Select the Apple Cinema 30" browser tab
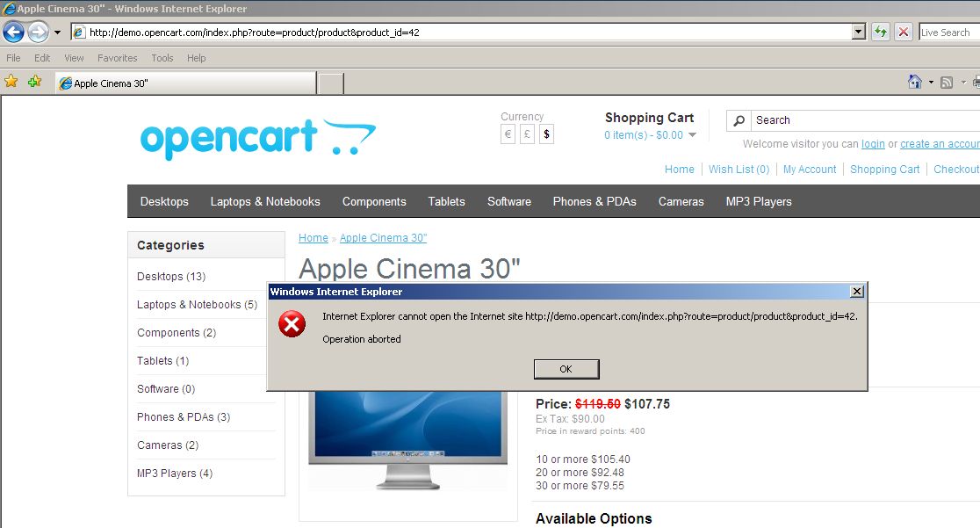980x528 pixels. coord(185,83)
